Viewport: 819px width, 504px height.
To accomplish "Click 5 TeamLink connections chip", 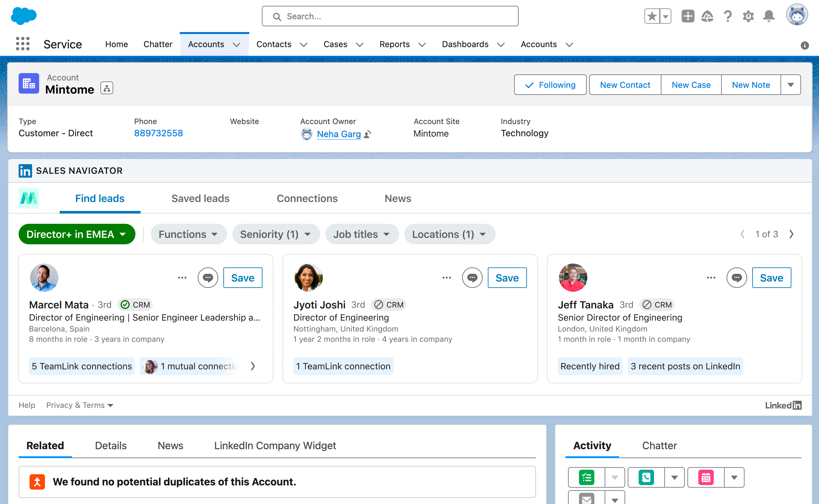I will click(82, 366).
